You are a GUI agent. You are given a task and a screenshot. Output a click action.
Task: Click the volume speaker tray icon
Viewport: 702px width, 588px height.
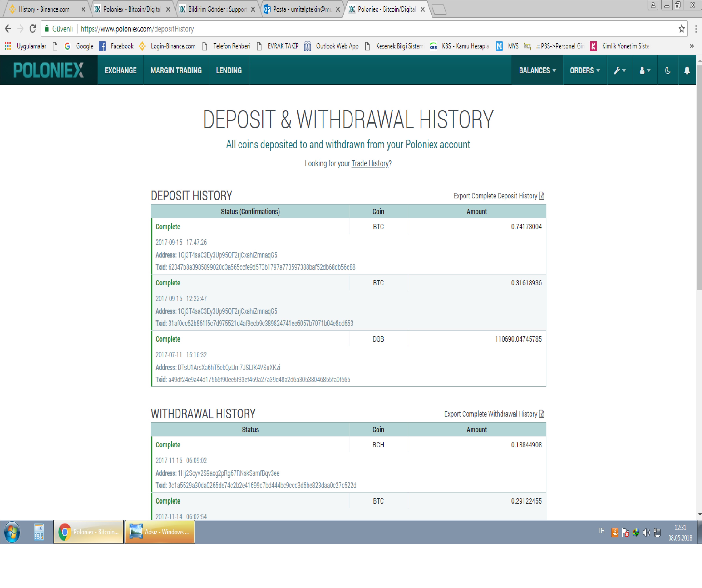point(647,533)
